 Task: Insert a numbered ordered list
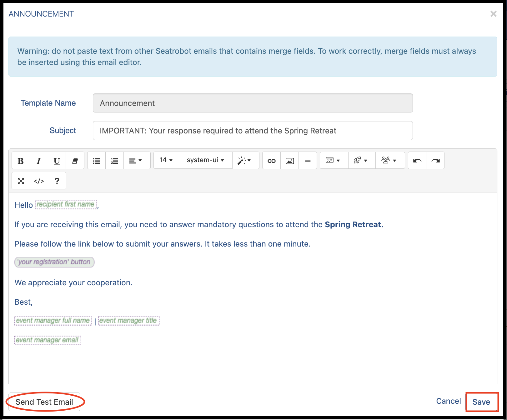click(115, 161)
